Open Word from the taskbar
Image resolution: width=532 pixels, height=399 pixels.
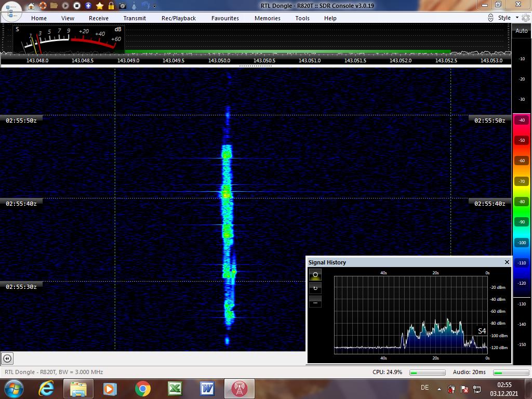click(207, 389)
